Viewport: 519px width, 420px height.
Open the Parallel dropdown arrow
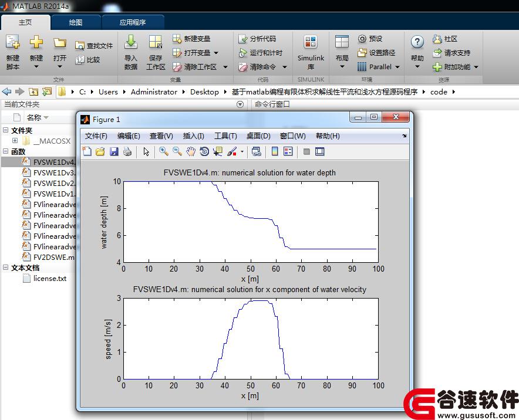click(x=397, y=67)
